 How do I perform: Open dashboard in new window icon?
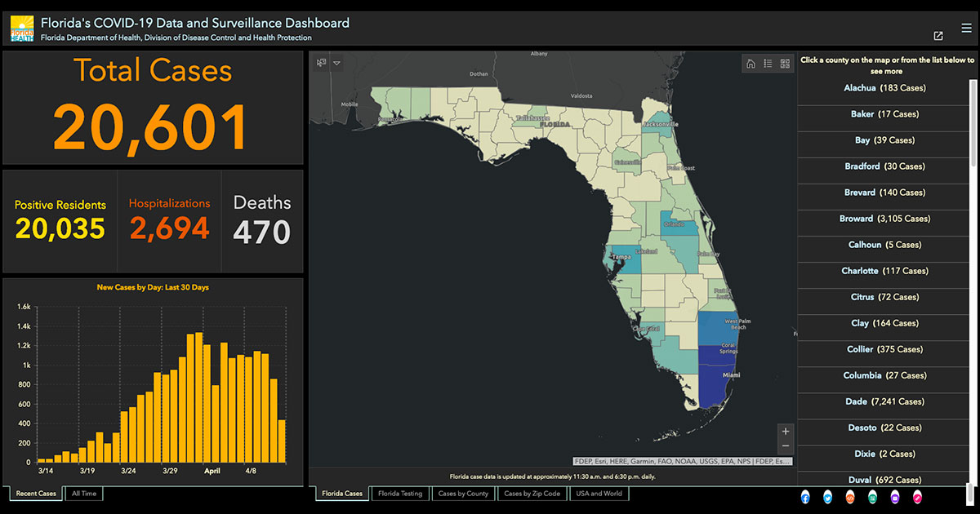pyautogui.click(x=938, y=36)
